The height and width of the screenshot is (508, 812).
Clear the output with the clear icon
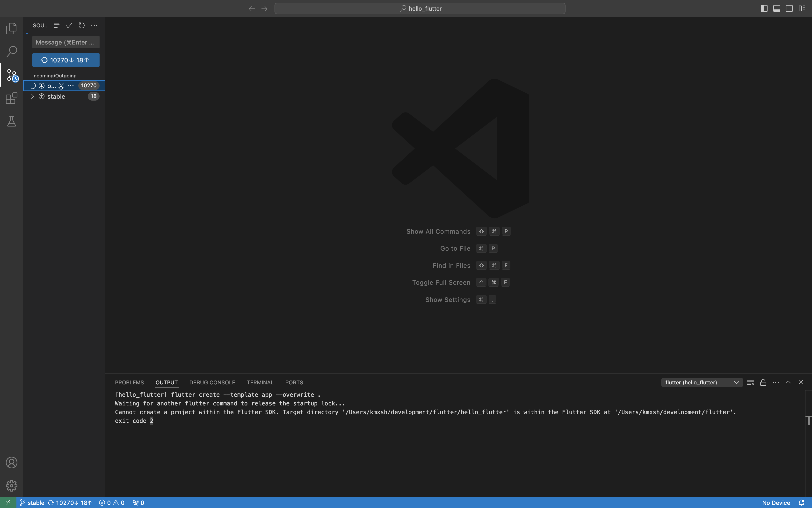pos(751,382)
